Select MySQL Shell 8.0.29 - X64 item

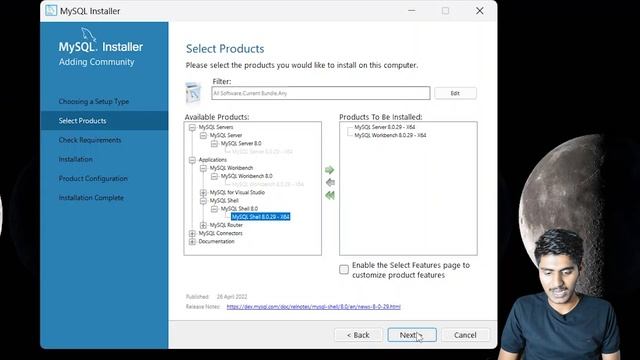pos(260,217)
